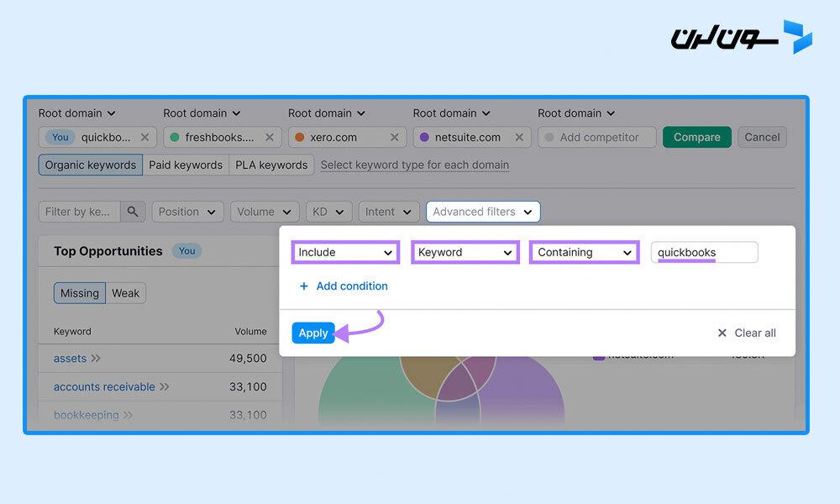The height and width of the screenshot is (504, 840).
Task: Open Root domain dropdown above xero.com
Action: pyautogui.click(x=326, y=113)
